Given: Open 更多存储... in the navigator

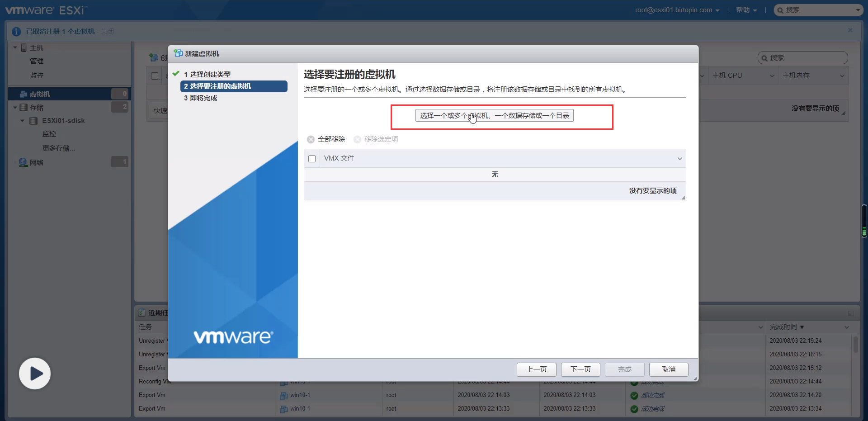Looking at the screenshot, I should pos(59,148).
